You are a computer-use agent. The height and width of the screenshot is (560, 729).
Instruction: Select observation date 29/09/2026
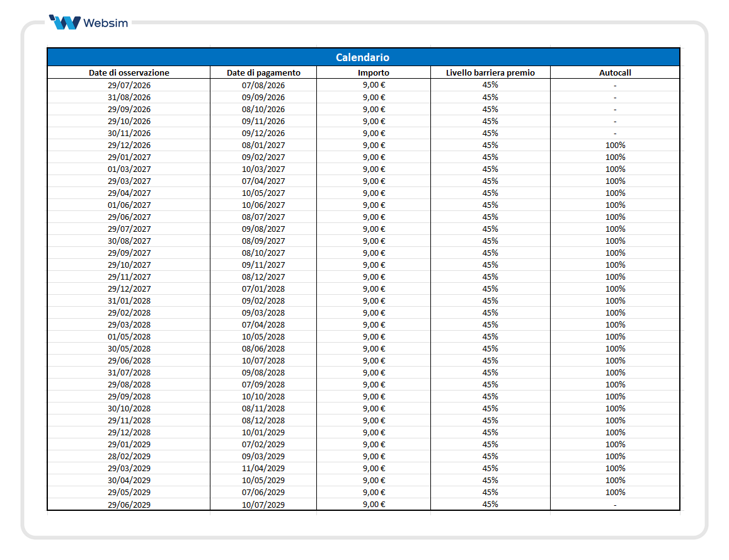[129, 109]
